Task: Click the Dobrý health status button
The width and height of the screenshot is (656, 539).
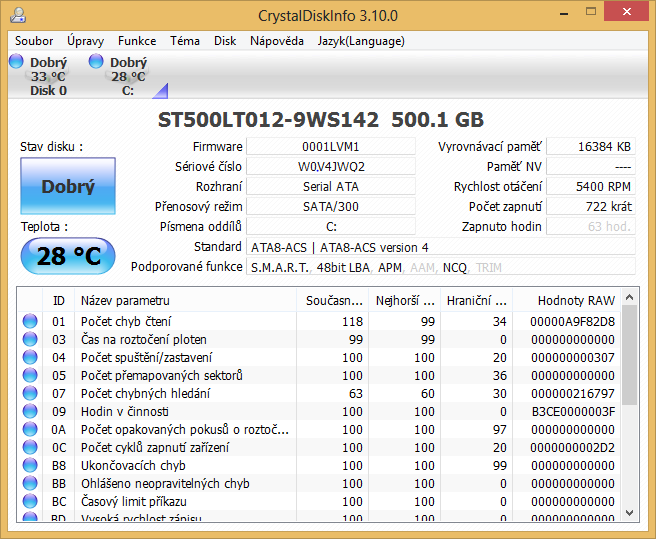Action: point(68,186)
